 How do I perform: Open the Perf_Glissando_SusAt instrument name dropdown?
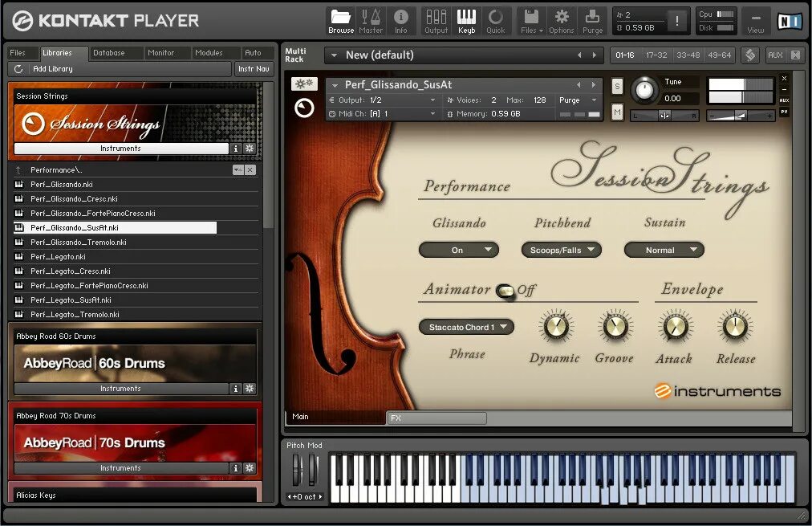[x=335, y=85]
